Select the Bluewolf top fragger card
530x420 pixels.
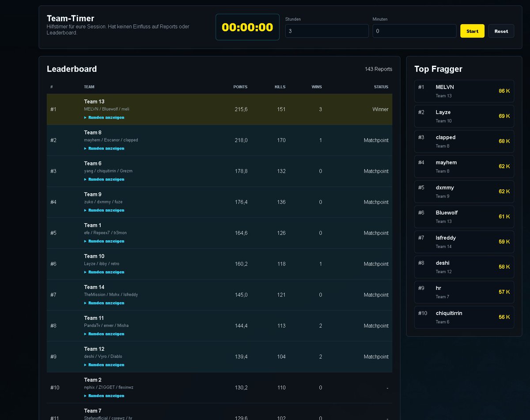point(464,217)
